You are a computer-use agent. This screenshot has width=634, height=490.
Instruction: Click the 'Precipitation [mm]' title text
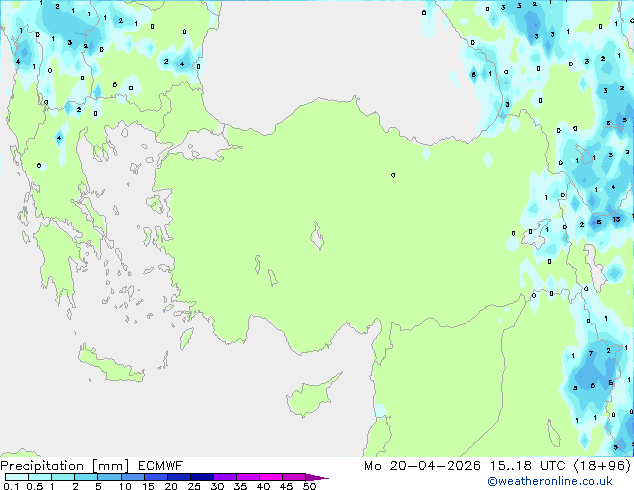pos(65,466)
